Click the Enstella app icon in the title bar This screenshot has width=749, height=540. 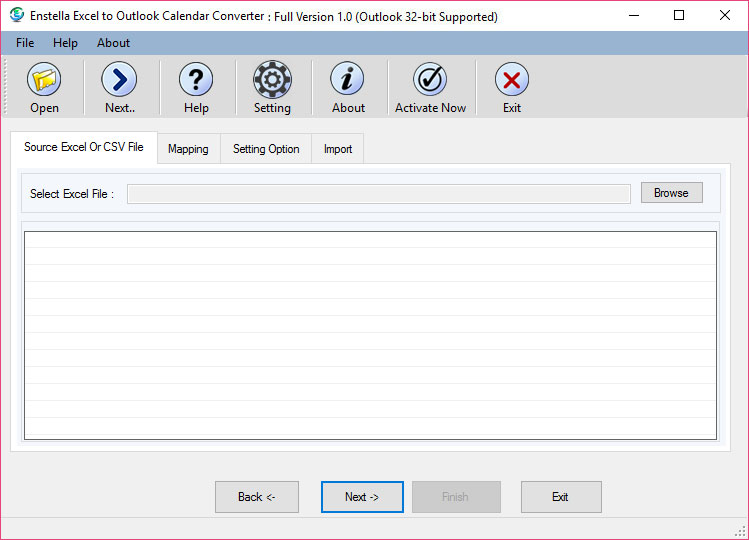pos(17,16)
